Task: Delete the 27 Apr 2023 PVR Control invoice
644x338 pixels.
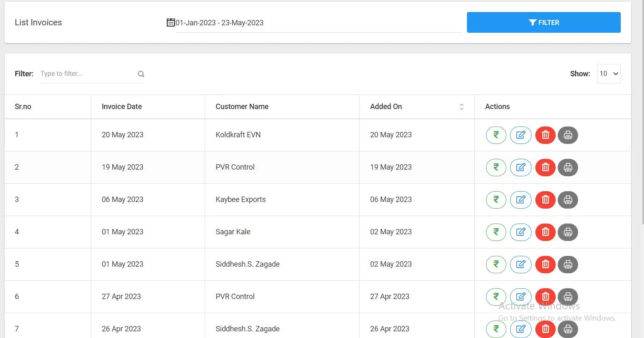Action: [546, 297]
